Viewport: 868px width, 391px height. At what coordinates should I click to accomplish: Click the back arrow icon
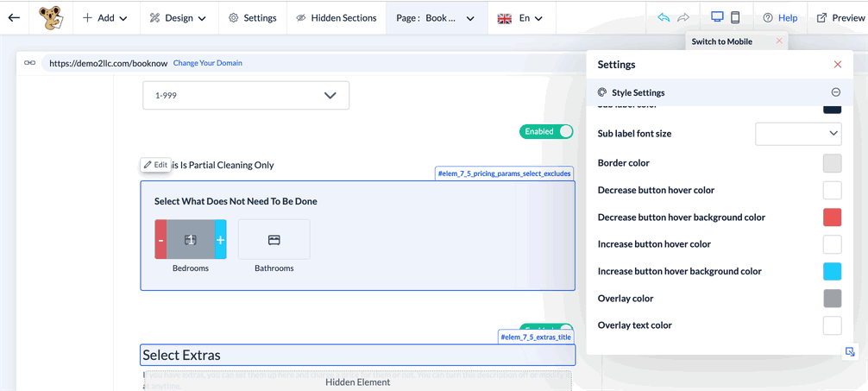coord(14,17)
